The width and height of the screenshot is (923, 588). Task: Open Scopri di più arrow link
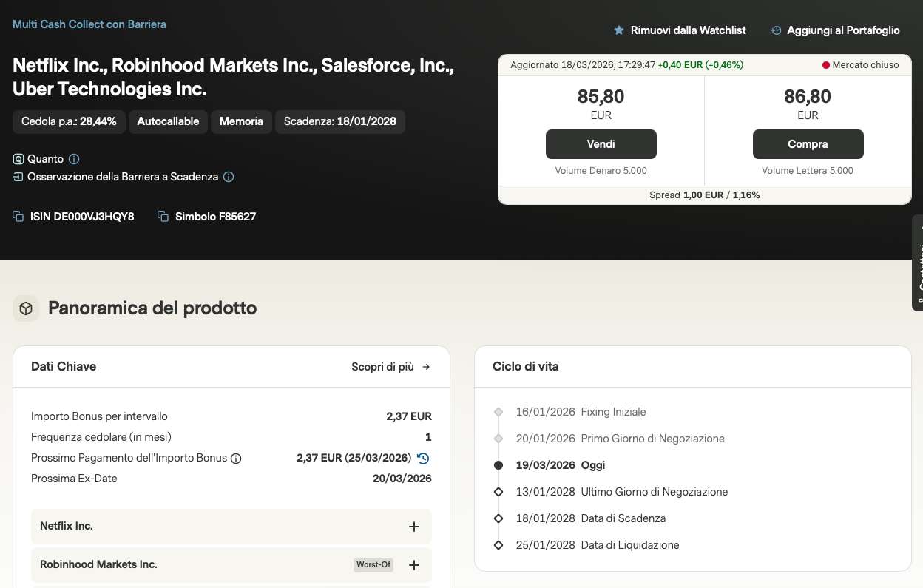click(390, 367)
